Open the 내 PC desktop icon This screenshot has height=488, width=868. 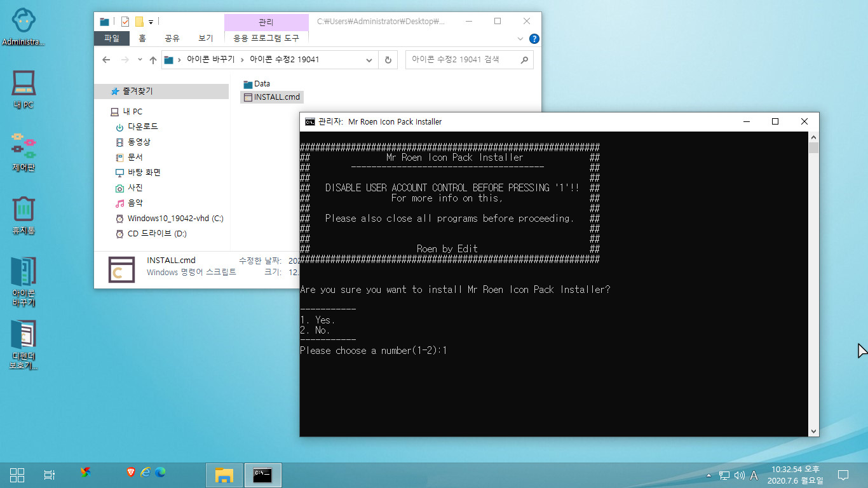point(24,89)
